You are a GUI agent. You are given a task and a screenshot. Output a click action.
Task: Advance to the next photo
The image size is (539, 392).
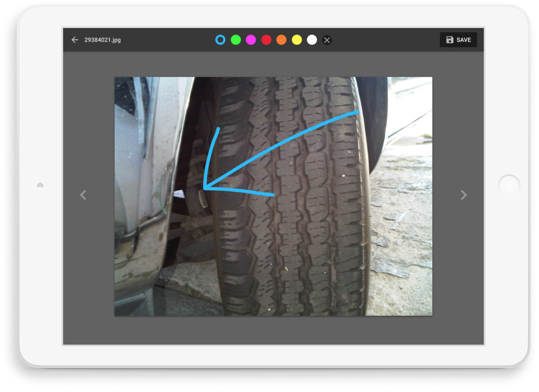point(464,195)
